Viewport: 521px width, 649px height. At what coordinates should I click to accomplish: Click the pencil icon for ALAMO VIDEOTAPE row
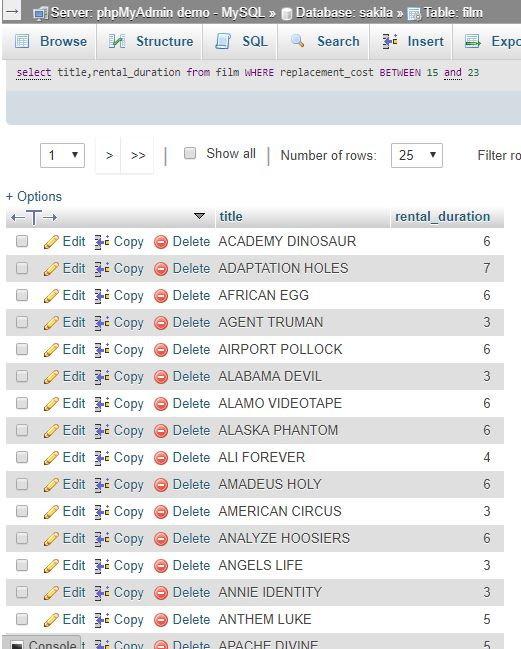click(x=51, y=404)
